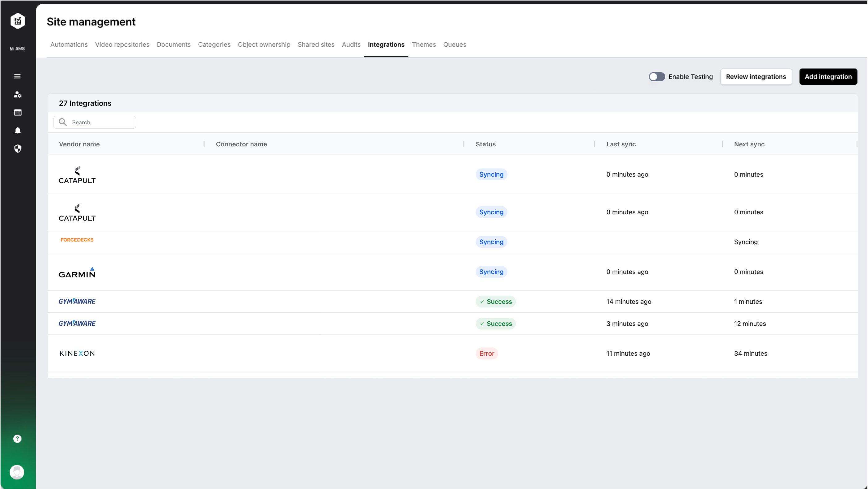Open the help question mark icon

[17, 439]
